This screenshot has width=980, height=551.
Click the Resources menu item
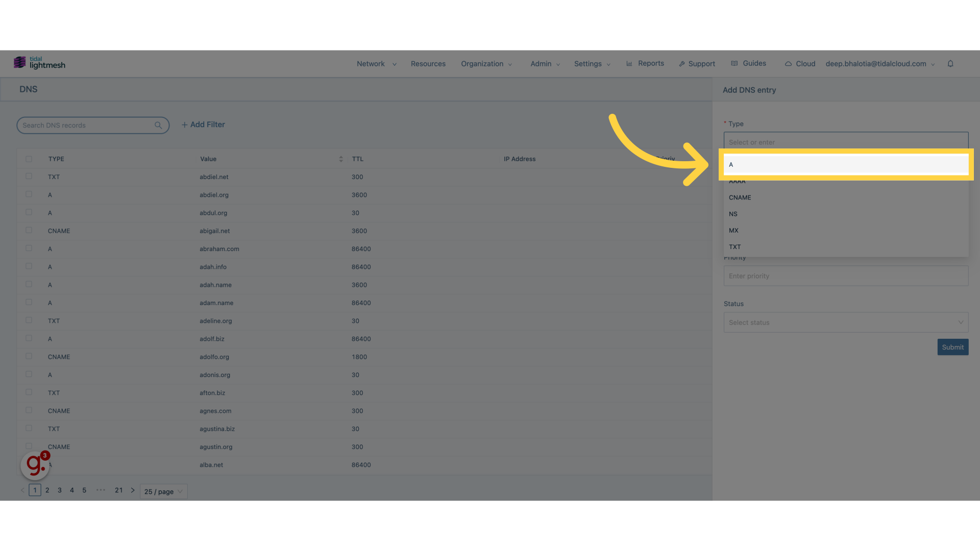428,63
